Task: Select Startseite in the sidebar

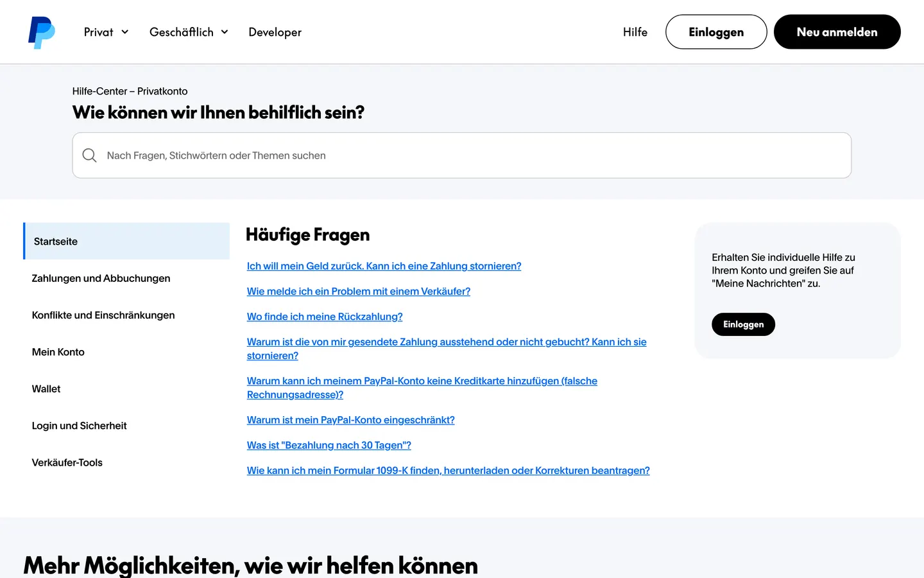Action: (x=126, y=241)
